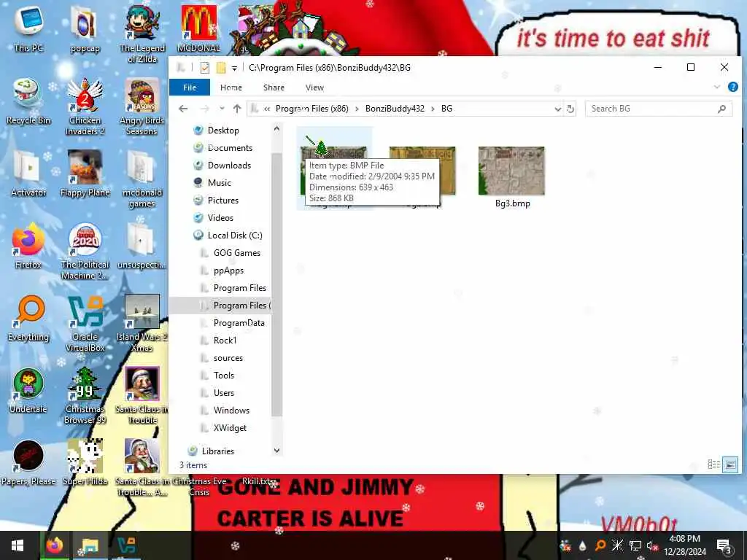Expand breadcrumb arrow after Program Files (x86)

(357, 109)
